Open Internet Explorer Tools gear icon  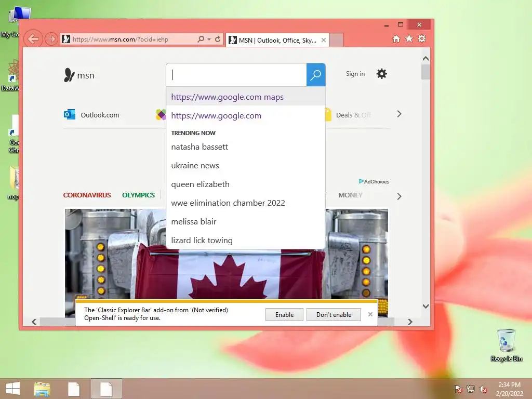point(422,38)
